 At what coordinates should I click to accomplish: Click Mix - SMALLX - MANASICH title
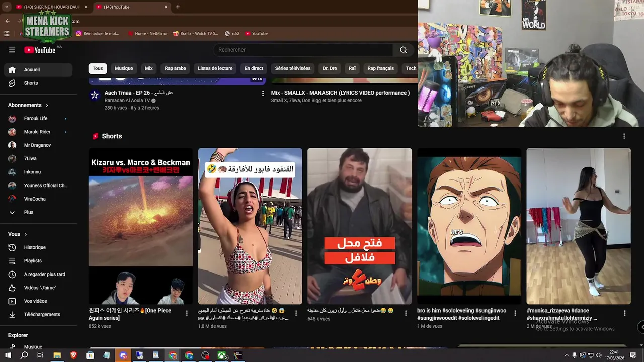point(340,93)
